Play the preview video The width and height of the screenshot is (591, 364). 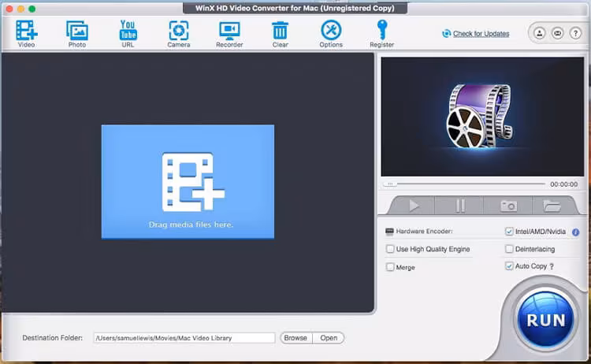(x=414, y=206)
